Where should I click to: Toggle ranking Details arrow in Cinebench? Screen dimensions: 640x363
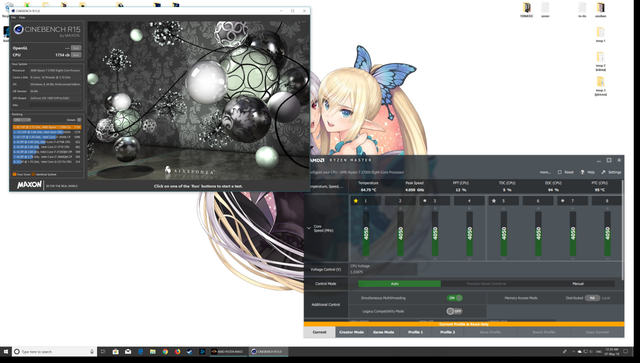79,120
